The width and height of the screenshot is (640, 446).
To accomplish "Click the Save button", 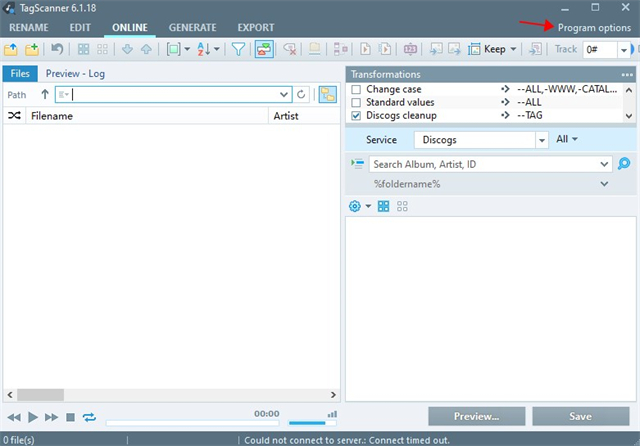I will coord(581,416).
